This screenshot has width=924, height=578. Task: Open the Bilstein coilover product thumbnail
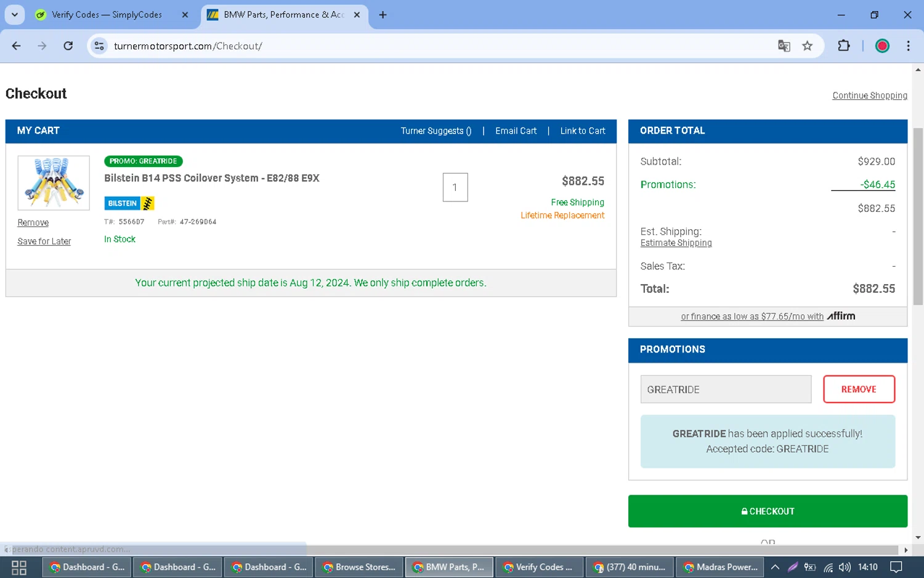point(54,183)
